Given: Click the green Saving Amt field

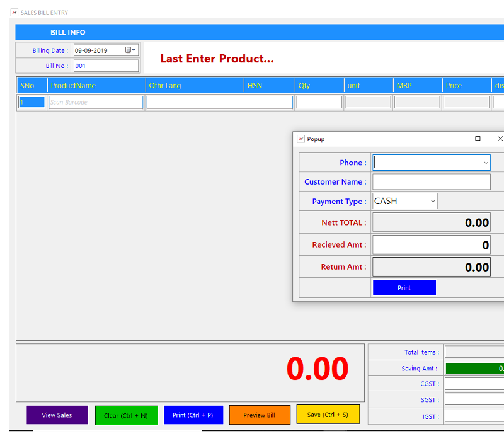Looking at the screenshot, I should [475, 369].
